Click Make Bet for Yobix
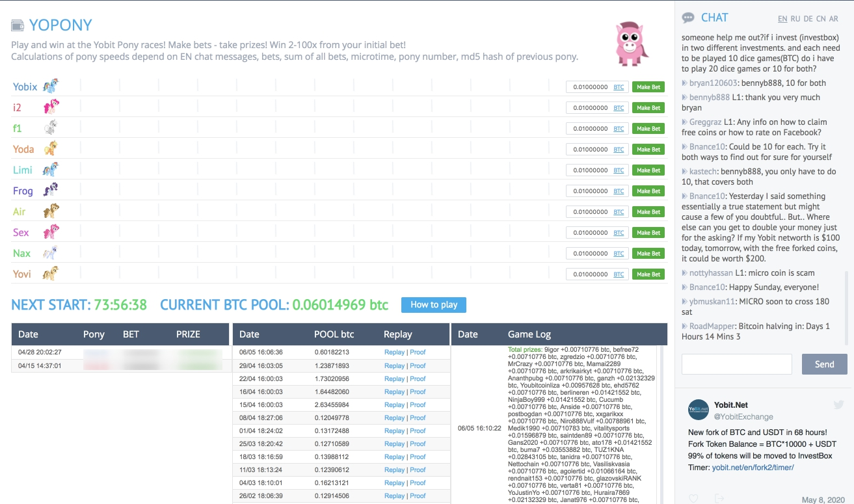The image size is (854, 504). [x=648, y=87]
